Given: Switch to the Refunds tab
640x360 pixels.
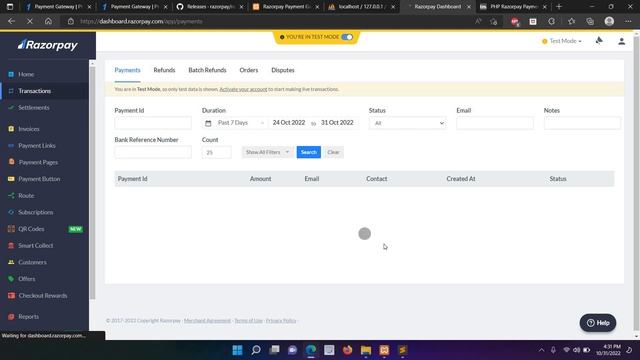Looking at the screenshot, I should point(164,70).
